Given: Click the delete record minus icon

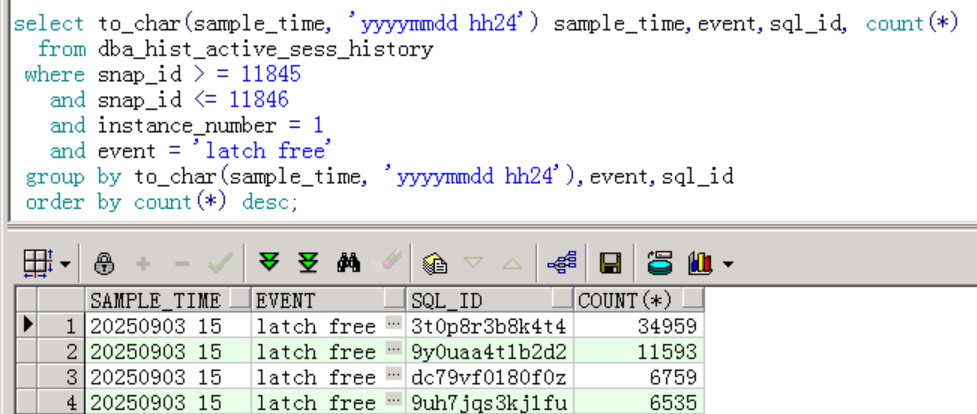Looking at the screenshot, I should pos(182,264).
